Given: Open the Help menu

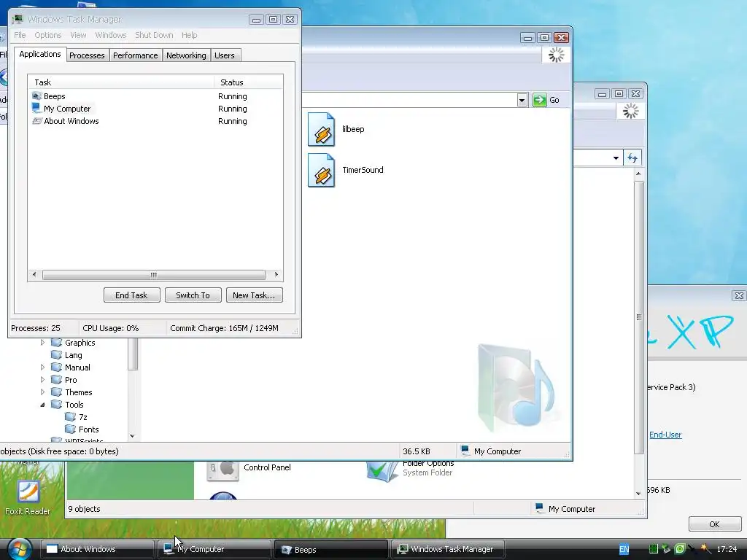Looking at the screenshot, I should tap(189, 35).
